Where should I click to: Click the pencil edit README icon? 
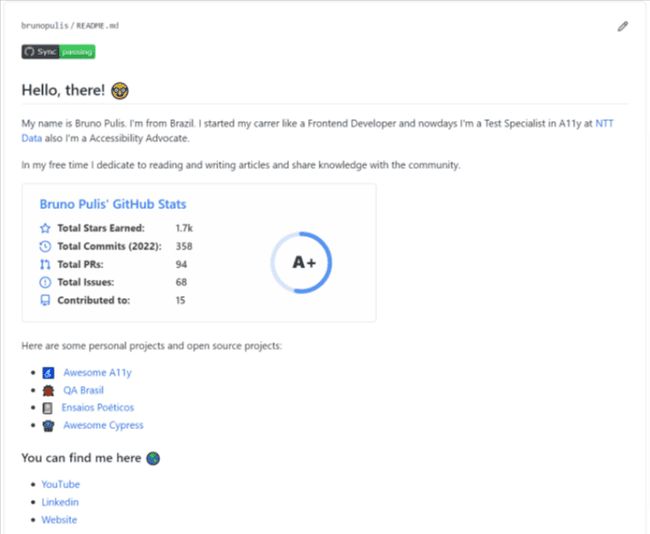click(x=622, y=27)
